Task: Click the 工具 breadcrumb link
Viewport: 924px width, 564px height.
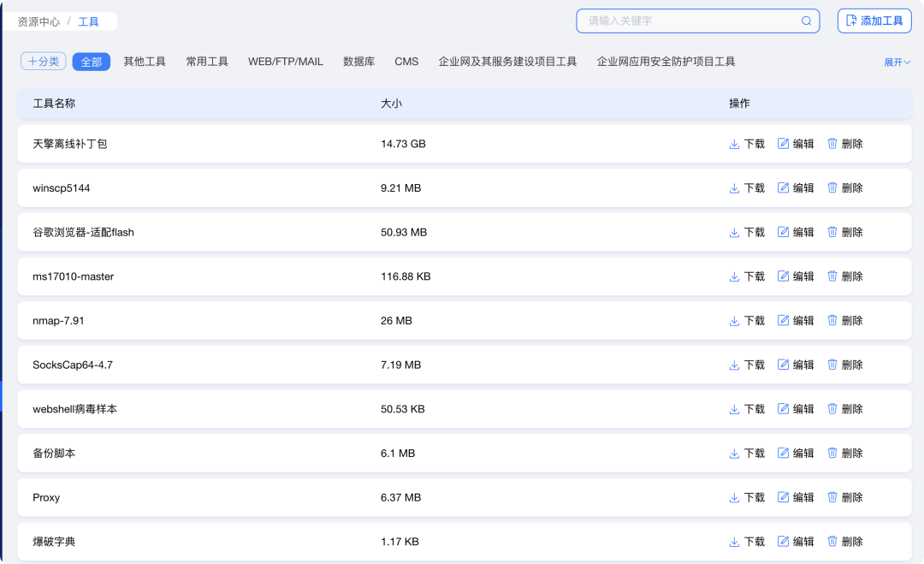Action: (88, 21)
